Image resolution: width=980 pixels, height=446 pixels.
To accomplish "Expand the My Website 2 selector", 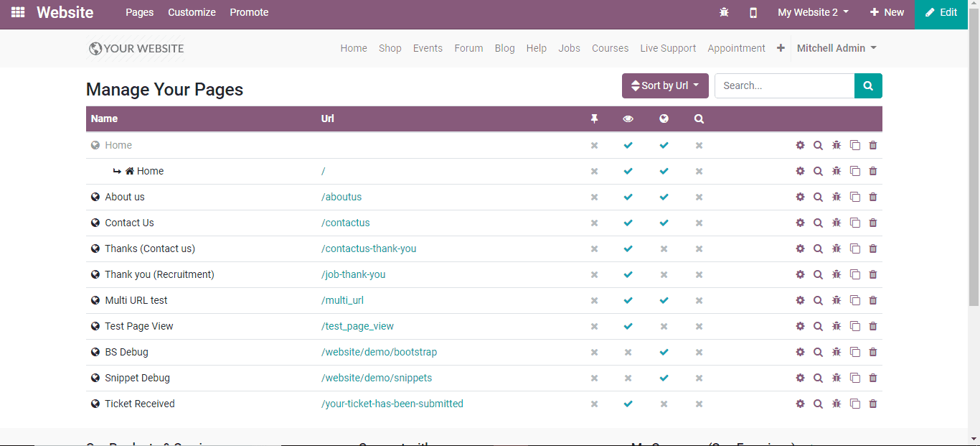I will pos(813,12).
